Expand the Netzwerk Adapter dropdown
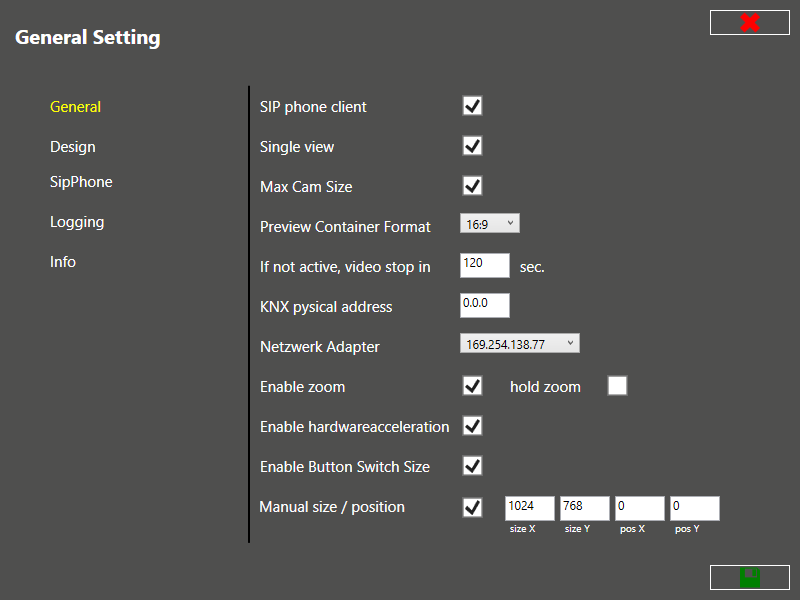This screenshot has width=800, height=600. 519,344
